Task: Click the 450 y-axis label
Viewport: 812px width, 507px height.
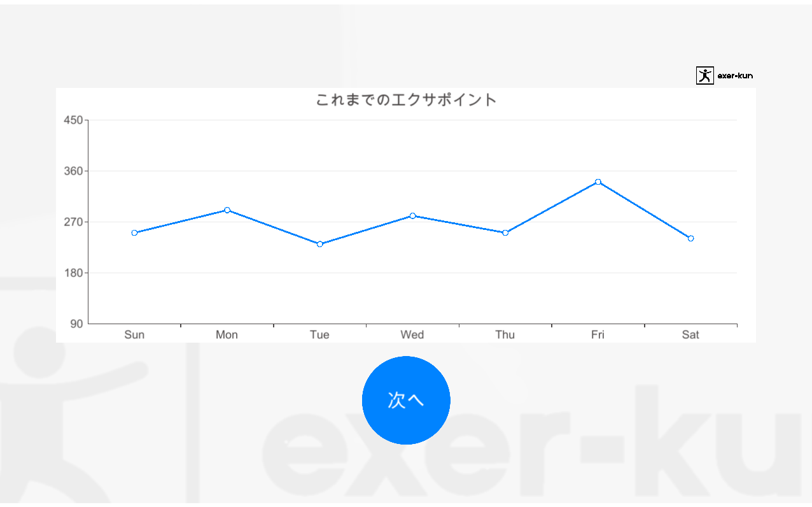Action: (x=74, y=120)
